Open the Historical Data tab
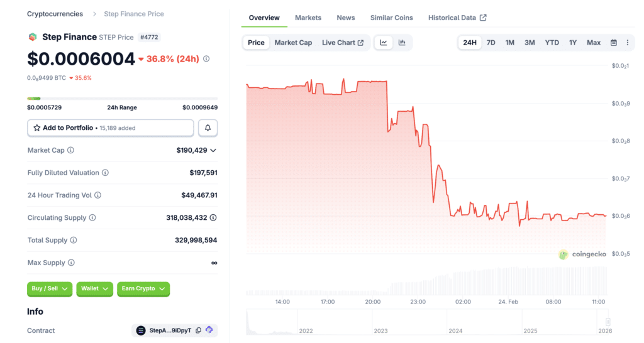 tap(457, 18)
